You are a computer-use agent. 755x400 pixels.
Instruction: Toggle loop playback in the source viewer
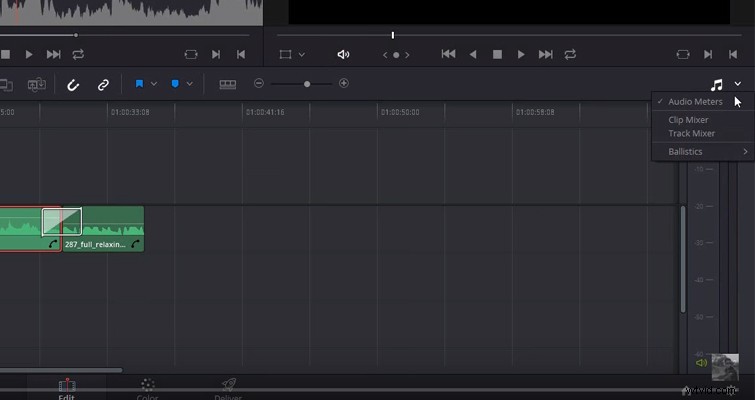(x=78, y=54)
